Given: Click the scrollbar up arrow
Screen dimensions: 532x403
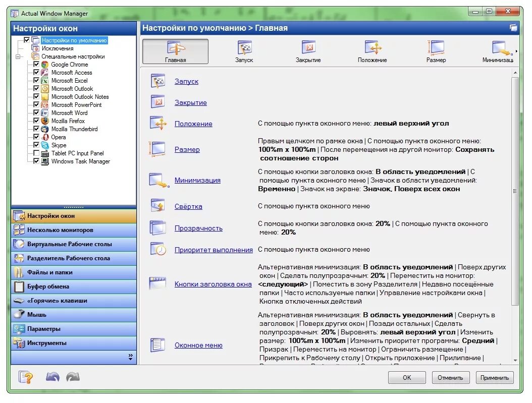Looking at the screenshot, I should 515,73.
